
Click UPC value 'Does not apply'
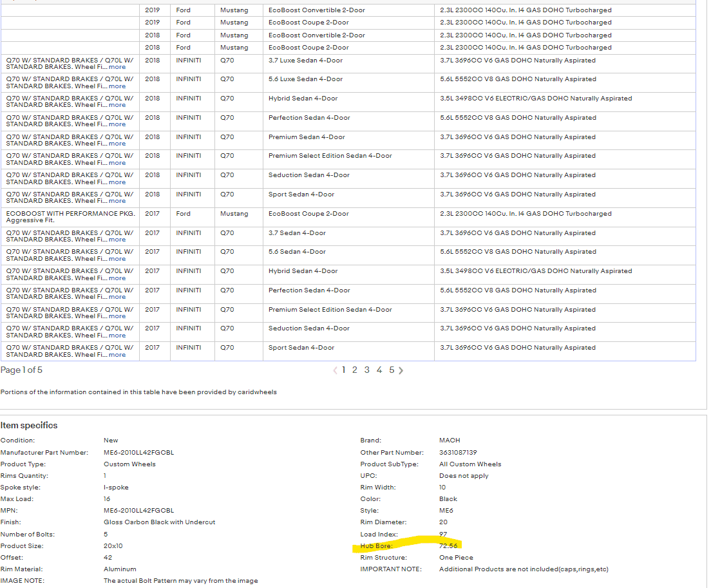click(x=464, y=476)
